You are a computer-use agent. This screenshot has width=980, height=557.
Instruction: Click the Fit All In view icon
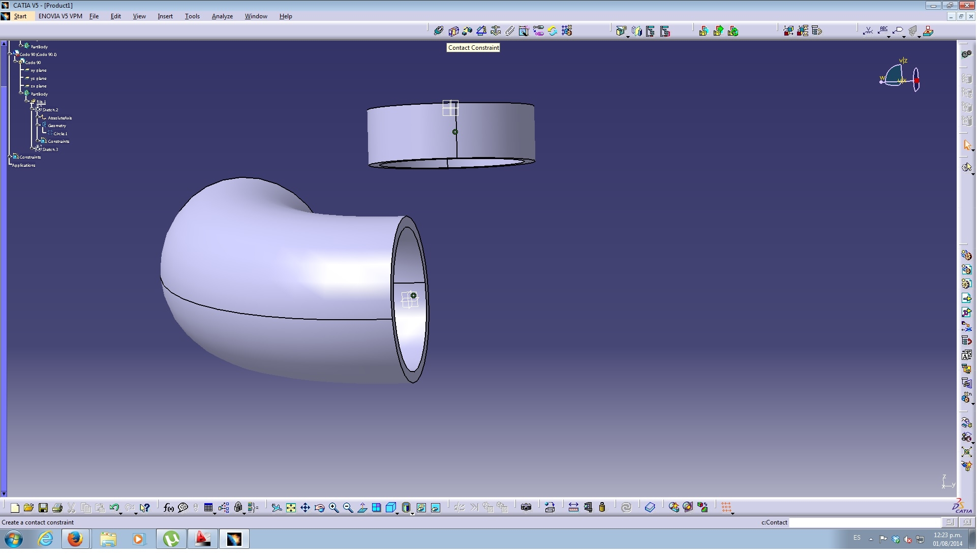pos(291,507)
